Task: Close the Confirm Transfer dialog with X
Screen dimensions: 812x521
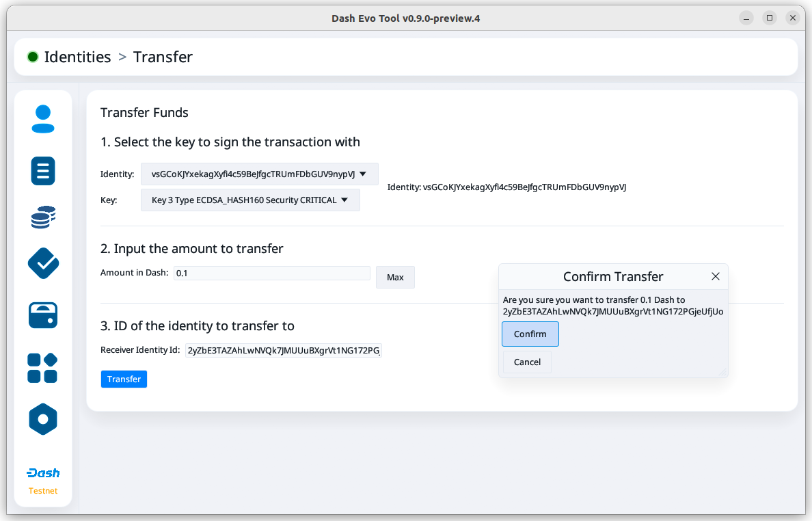Action: (x=716, y=276)
